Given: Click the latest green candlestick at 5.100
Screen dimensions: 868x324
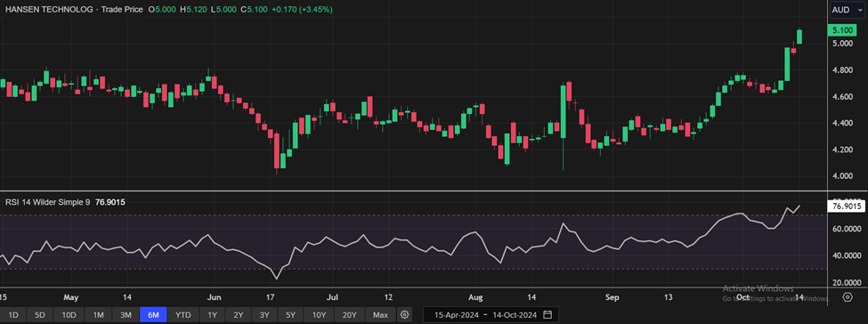Looking at the screenshot, I should (x=799, y=36).
